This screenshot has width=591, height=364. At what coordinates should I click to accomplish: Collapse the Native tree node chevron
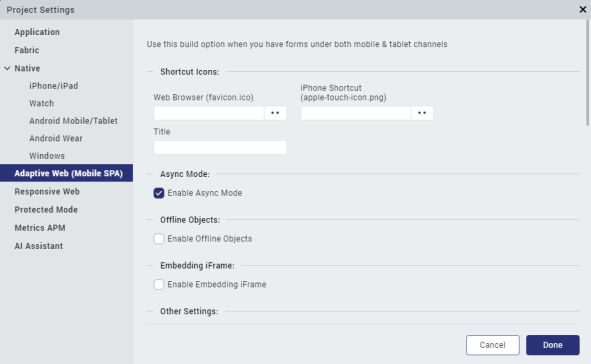click(x=7, y=68)
